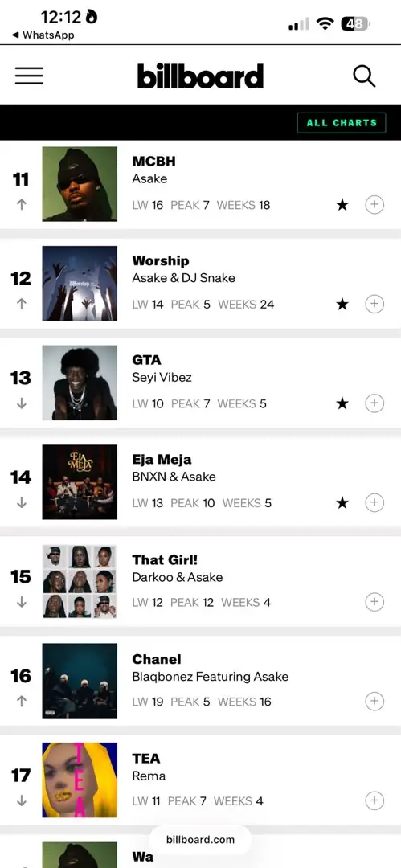The image size is (401, 868).
Task: Click the plus icon beside Eja Meja
Action: pyautogui.click(x=374, y=502)
